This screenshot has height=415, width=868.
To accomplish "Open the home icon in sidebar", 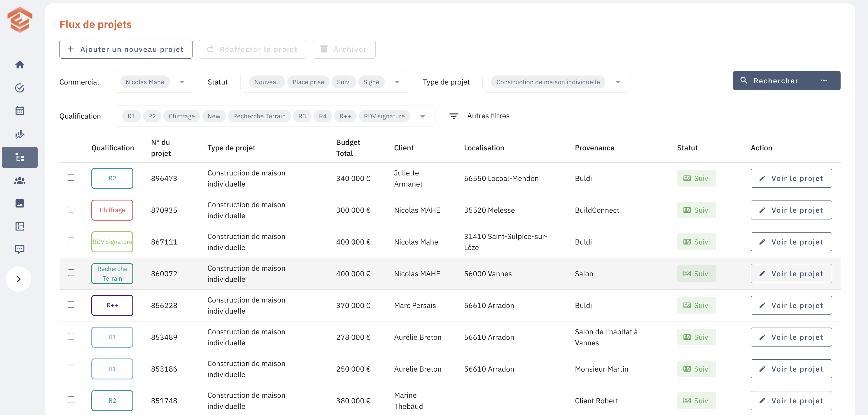I will [x=20, y=65].
